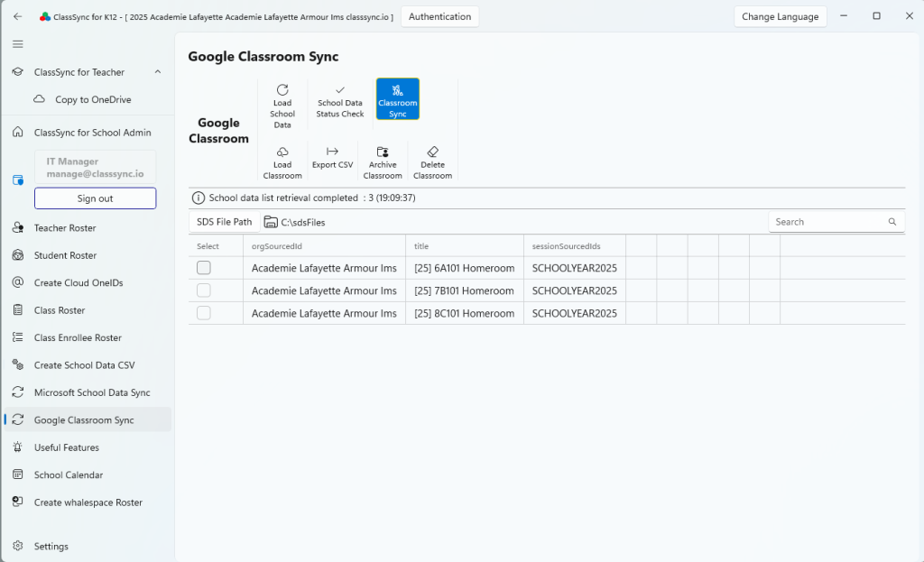Click the Change Language button
The height and width of the screenshot is (562, 924).
781,16
